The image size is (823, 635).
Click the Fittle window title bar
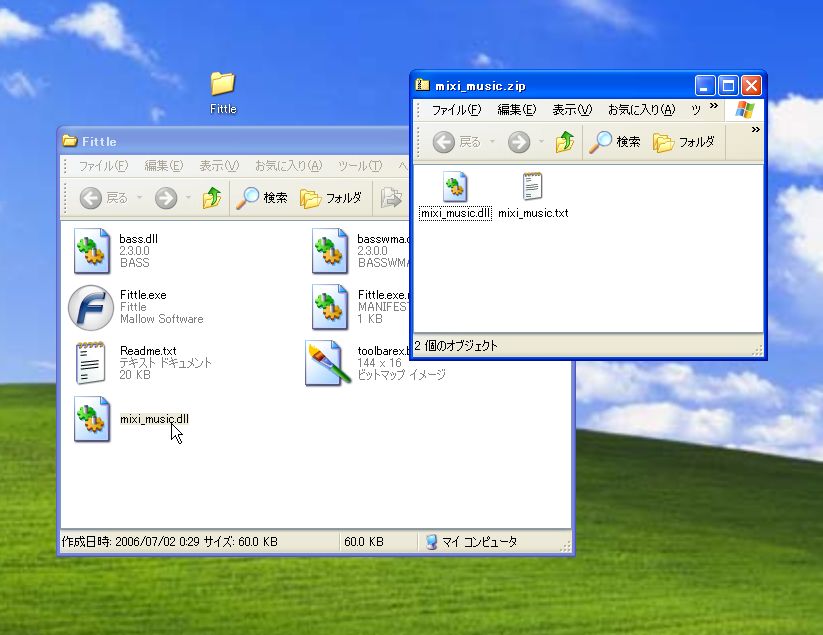(x=234, y=141)
